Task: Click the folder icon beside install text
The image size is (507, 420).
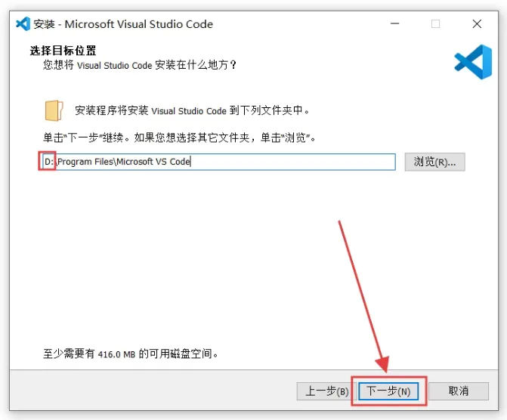Action: click(x=54, y=110)
